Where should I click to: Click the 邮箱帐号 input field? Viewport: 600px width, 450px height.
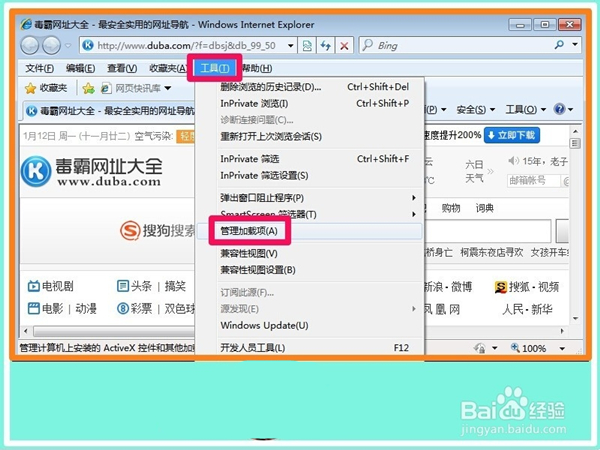pyautogui.click(x=533, y=180)
